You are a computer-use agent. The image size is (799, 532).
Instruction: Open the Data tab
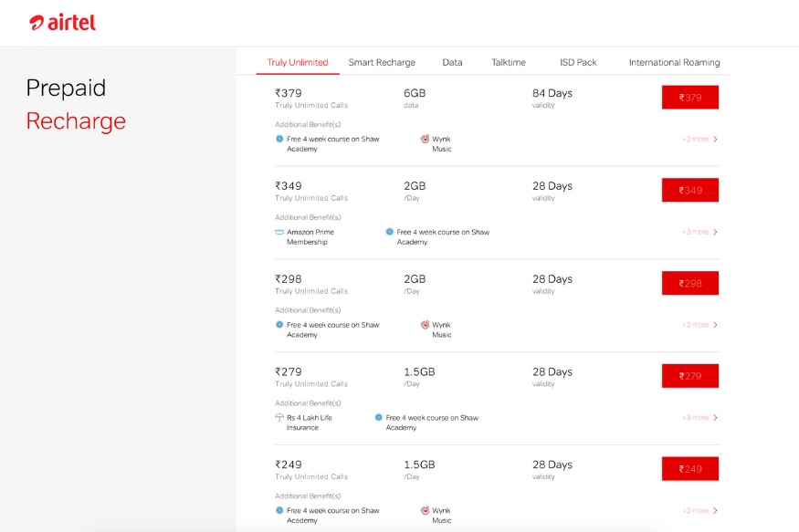452,63
